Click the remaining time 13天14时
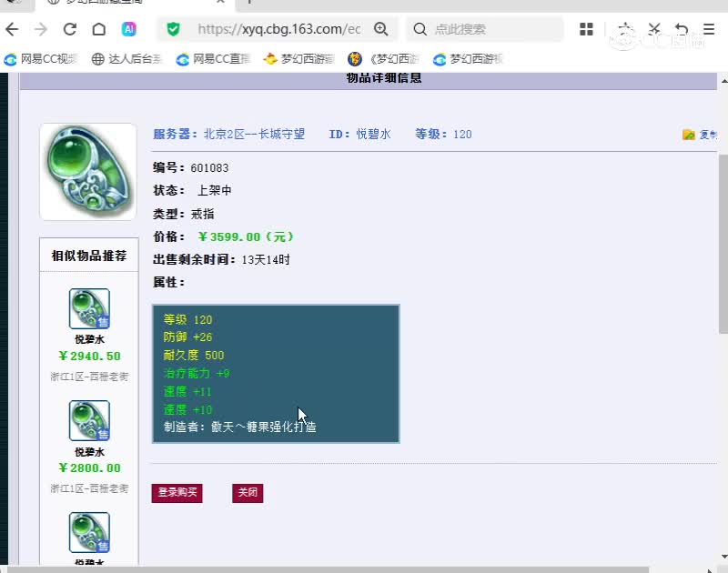This screenshot has width=728, height=573. click(x=266, y=259)
